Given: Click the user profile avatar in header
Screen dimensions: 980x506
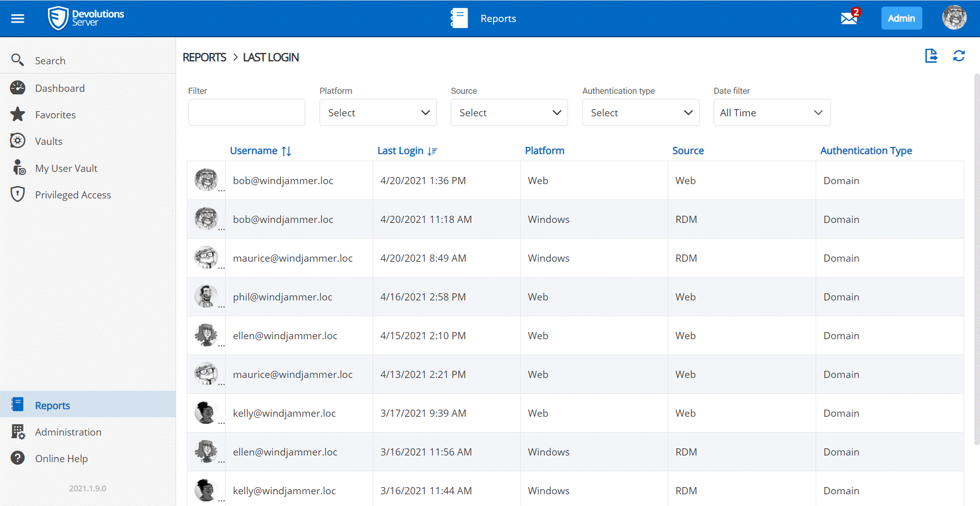Looking at the screenshot, I should 954,18.
